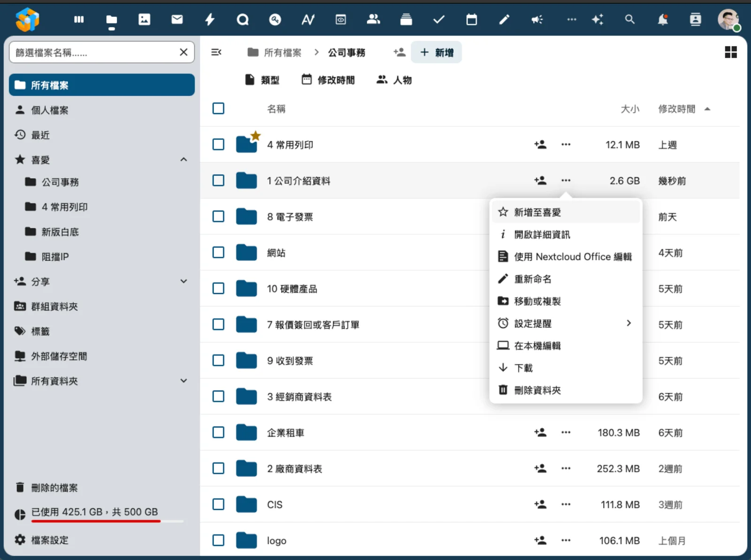Choose 新增至喜愛 from context menu
This screenshot has width=751, height=560.
click(566, 212)
